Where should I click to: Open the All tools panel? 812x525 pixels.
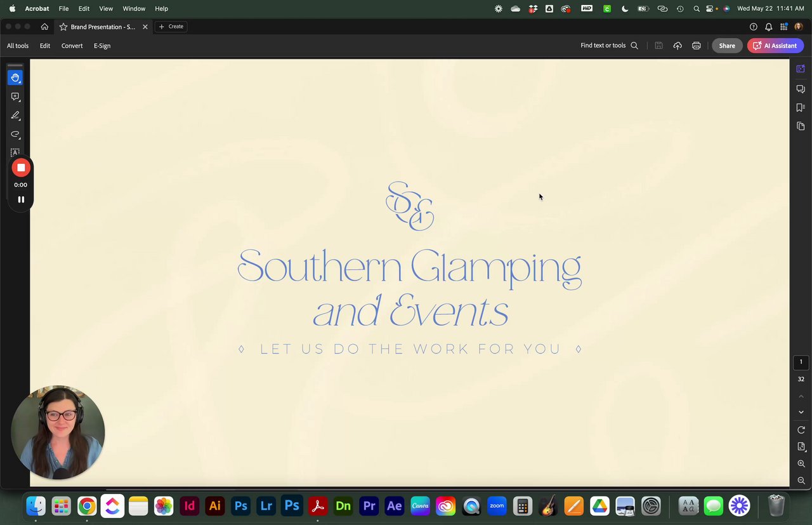(x=18, y=46)
